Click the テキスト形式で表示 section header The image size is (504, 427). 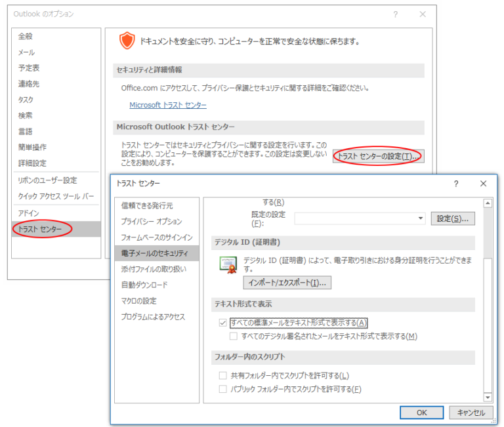(343, 304)
